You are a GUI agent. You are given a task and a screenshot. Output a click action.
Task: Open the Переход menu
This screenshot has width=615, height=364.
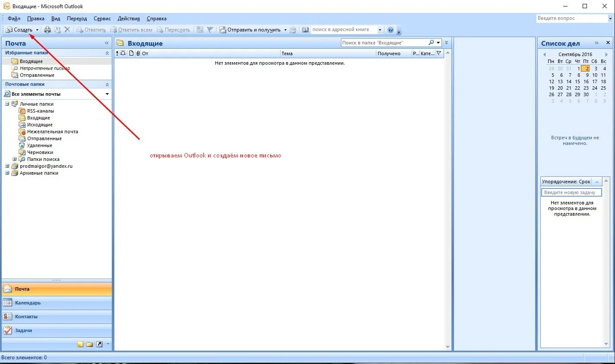pyautogui.click(x=77, y=19)
